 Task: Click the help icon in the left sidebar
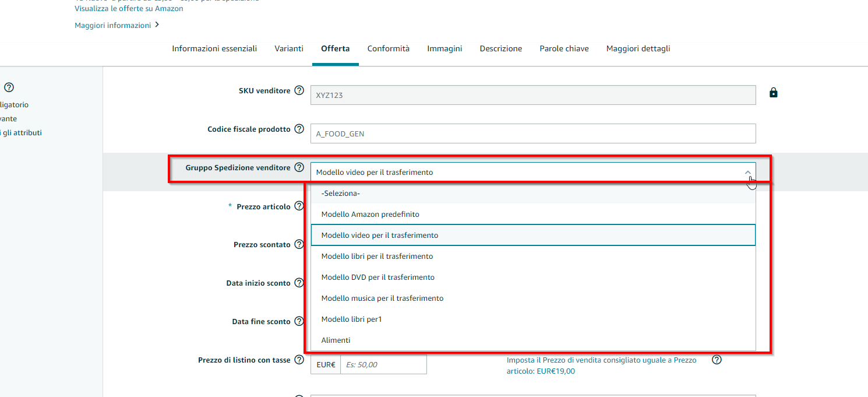(x=9, y=87)
